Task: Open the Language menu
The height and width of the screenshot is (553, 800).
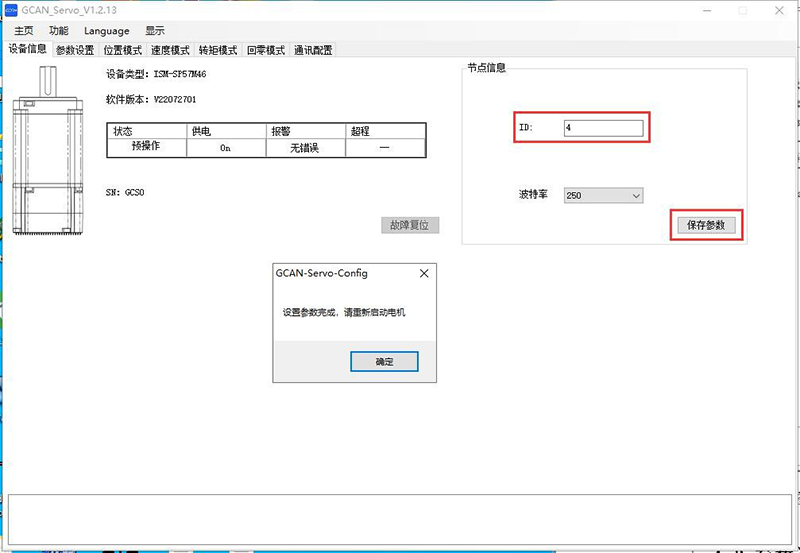Action: coord(106,31)
